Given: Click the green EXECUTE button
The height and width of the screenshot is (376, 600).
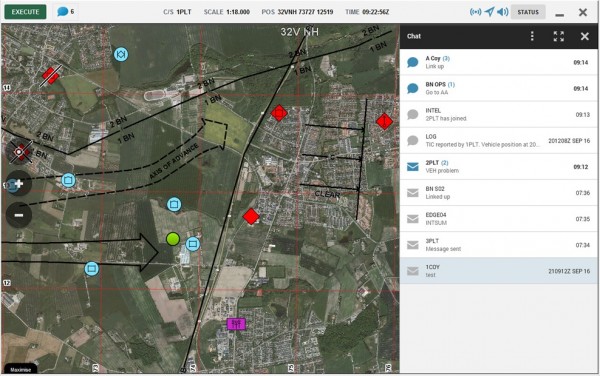Looking at the screenshot, I should click(25, 12).
